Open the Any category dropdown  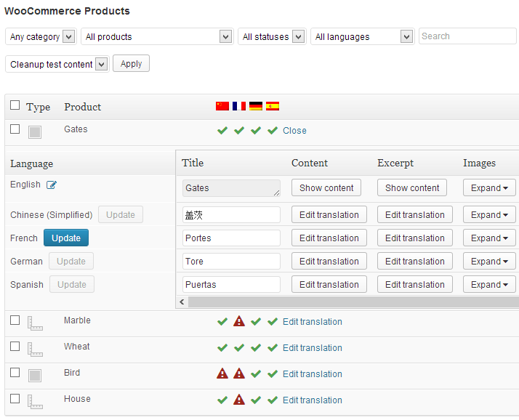(x=41, y=36)
